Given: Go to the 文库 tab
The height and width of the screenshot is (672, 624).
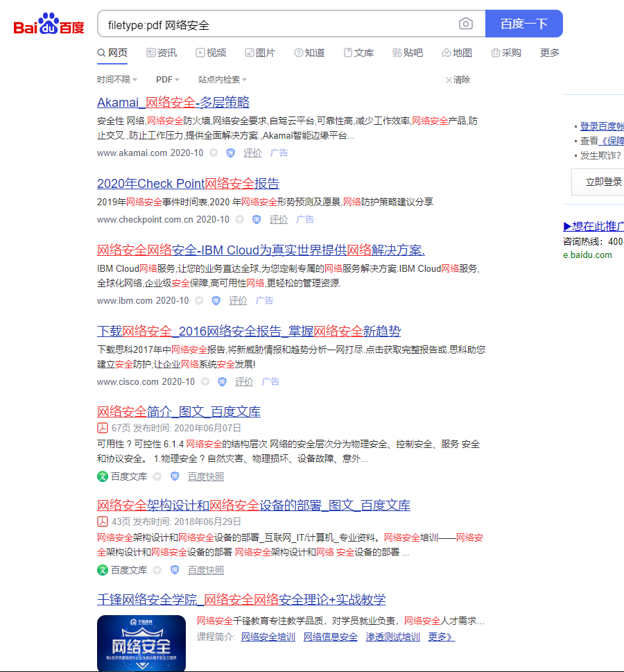Looking at the screenshot, I should tap(358, 53).
